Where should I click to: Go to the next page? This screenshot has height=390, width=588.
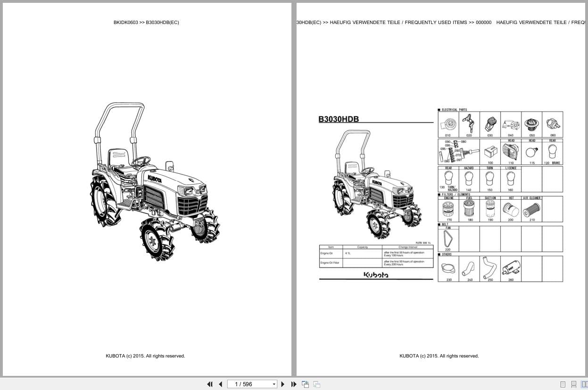tap(283, 384)
